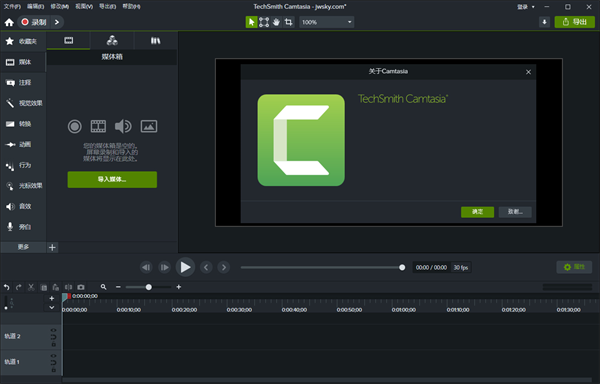Open the 音效 audio effects panel

click(x=23, y=207)
